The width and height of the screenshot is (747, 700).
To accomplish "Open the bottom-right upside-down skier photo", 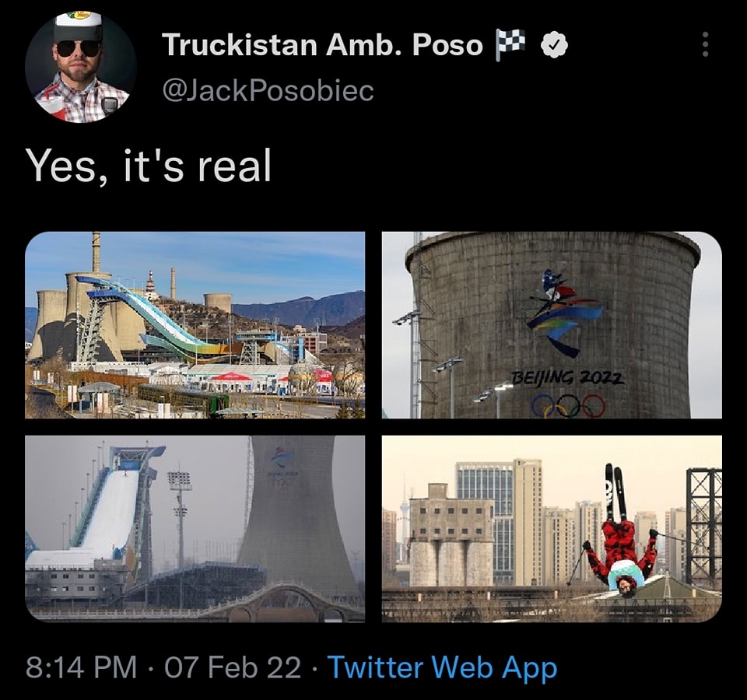I will click(x=552, y=528).
